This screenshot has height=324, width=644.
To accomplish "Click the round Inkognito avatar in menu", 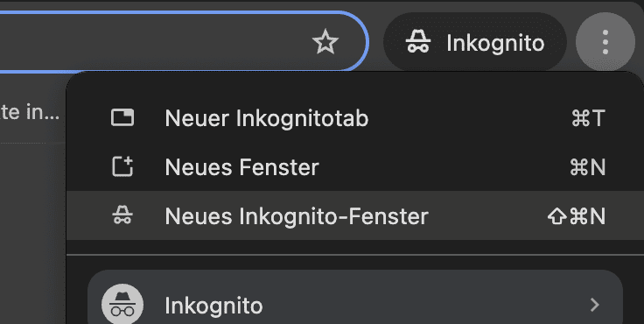I will [122, 305].
